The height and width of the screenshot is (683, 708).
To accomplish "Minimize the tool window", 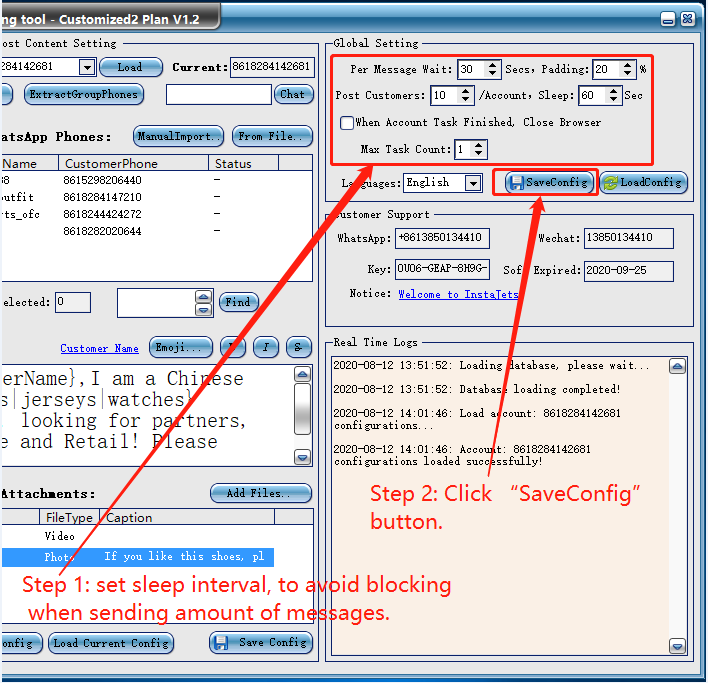I will point(668,19).
